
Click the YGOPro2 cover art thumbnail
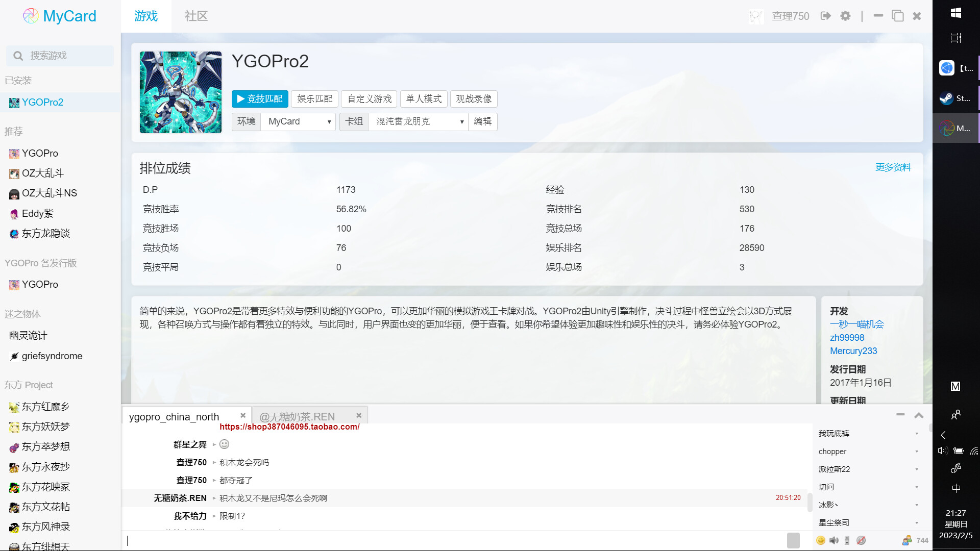[181, 92]
